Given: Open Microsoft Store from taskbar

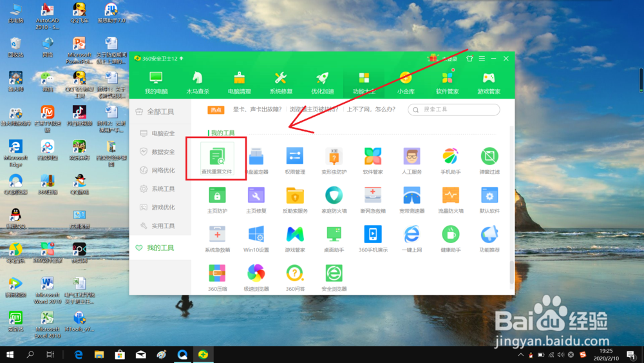Looking at the screenshot, I should pyautogui.click(x=120, y=355).
